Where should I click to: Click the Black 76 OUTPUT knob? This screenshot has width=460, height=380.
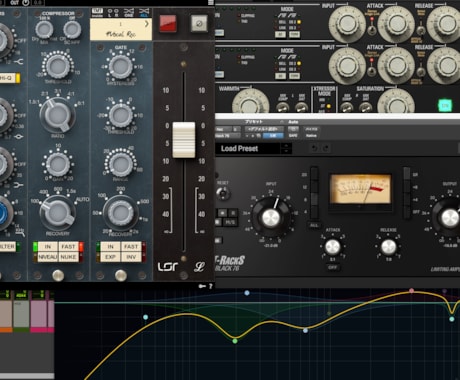pyautogui.click(x=450, y=218)
